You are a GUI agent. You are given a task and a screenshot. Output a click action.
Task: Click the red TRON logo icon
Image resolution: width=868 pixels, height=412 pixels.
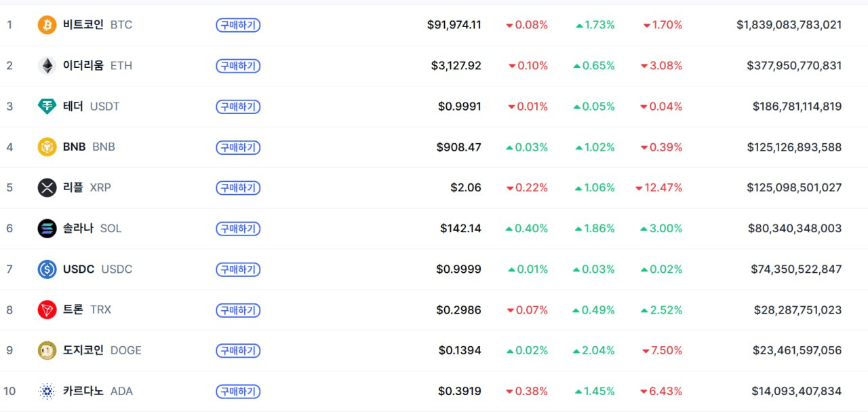point(47,310)
